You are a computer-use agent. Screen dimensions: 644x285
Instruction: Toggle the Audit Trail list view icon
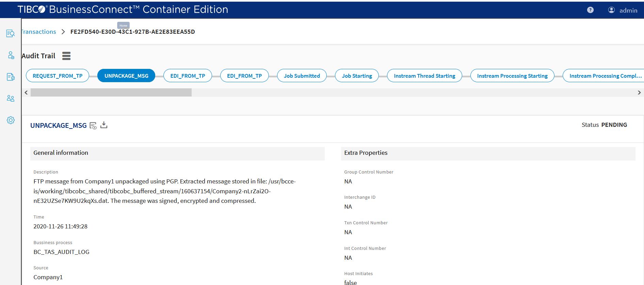click(x=66, y=56)
